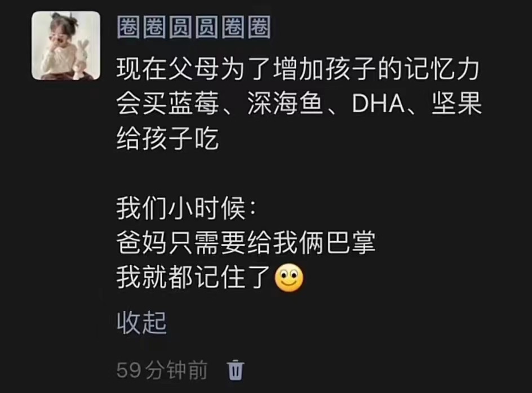Click the word 父母 in the first line
Image resolution: width=532 pixels, height=393 pixels.
tap(193, 69)
